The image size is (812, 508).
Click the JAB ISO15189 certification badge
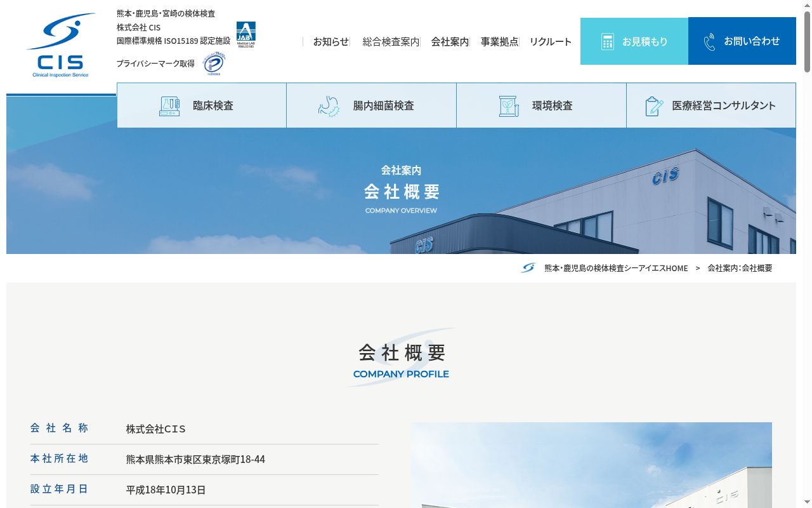pyautogui.click(x=246, y=35)
